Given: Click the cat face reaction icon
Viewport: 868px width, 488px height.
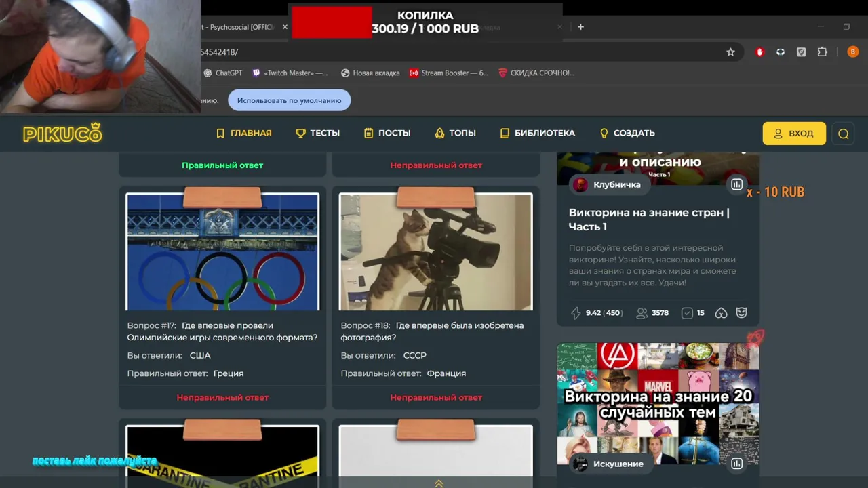Looking at the screenshot, I should coord(742,313).
